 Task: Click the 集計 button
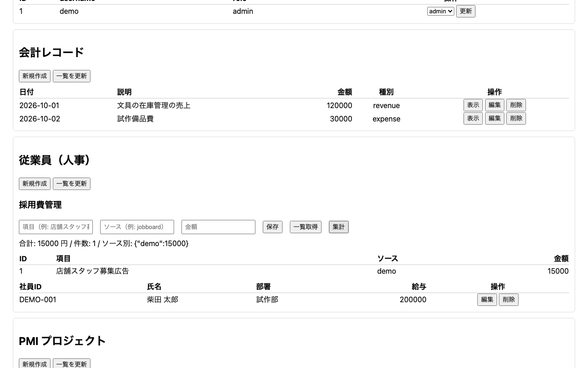coord(339,227)
